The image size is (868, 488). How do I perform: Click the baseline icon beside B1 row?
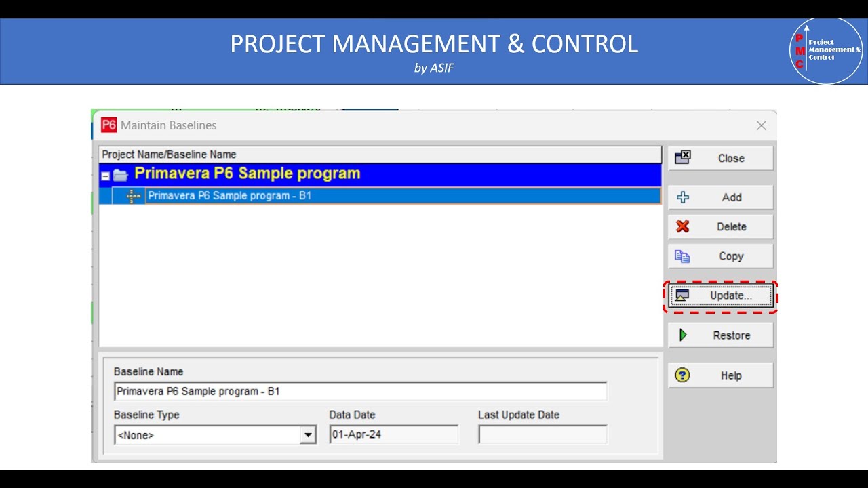click(134, 196)
